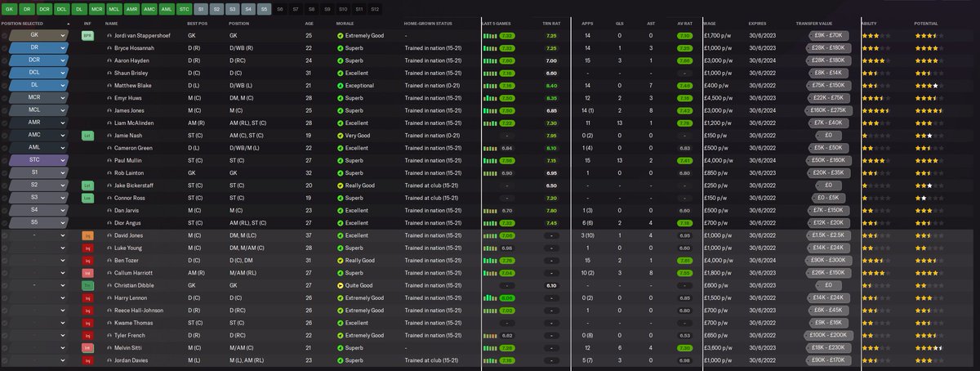
Task: Click the status icon beside Melvin Sitti
Action: coord(87,347)
